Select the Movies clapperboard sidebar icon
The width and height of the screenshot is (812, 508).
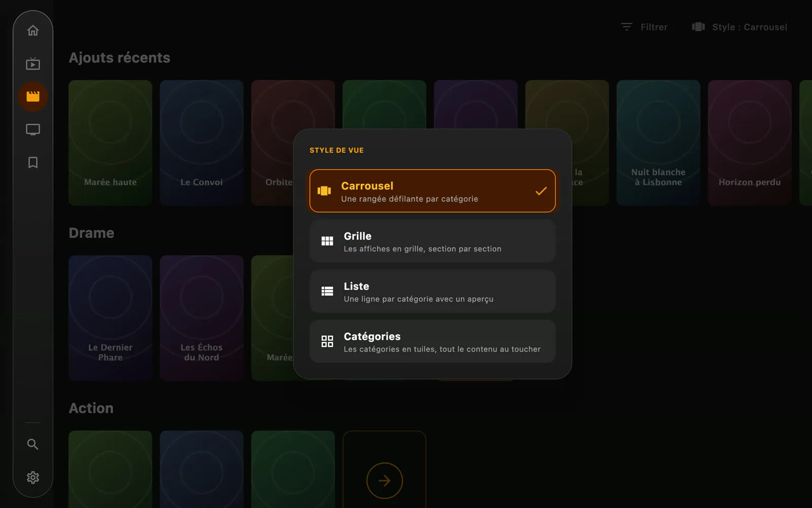(x=33, y=97)
